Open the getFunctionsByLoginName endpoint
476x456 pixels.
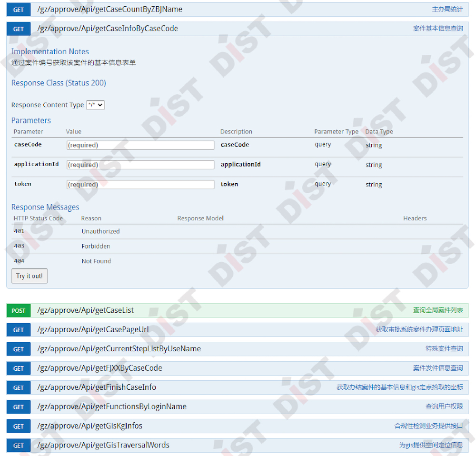pyautogui.click(x=112, y=407)
